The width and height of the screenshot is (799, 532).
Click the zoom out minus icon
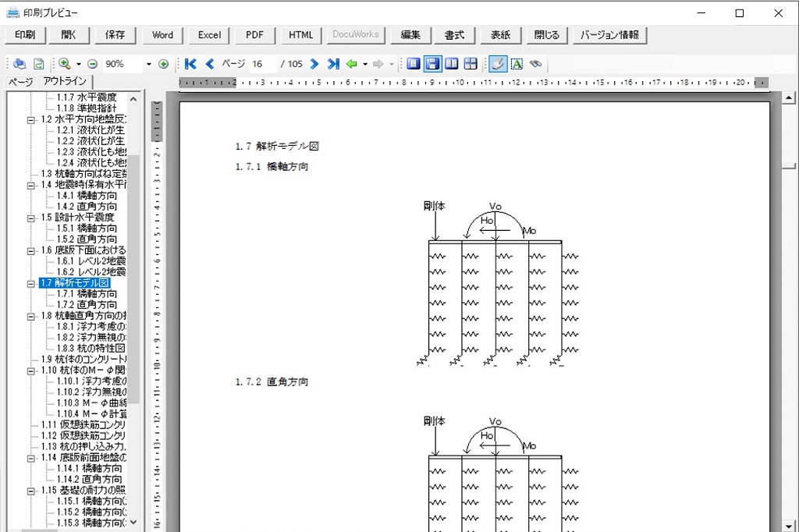[92, 64]
